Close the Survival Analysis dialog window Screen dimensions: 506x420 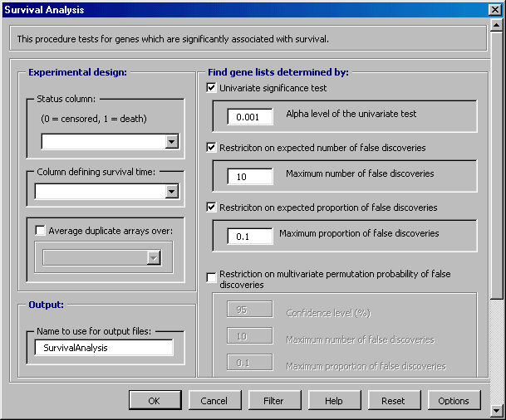click(494, 10)
